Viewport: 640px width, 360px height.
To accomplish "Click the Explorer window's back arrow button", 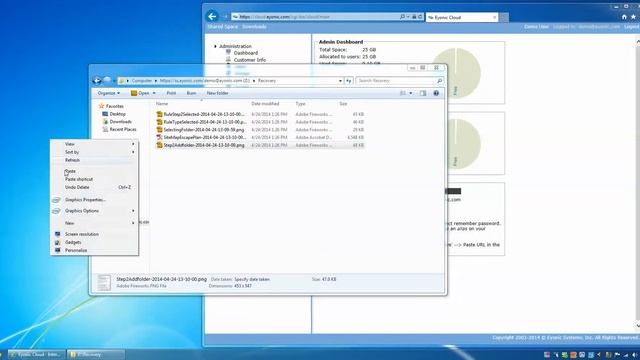I will pos(97,81).
